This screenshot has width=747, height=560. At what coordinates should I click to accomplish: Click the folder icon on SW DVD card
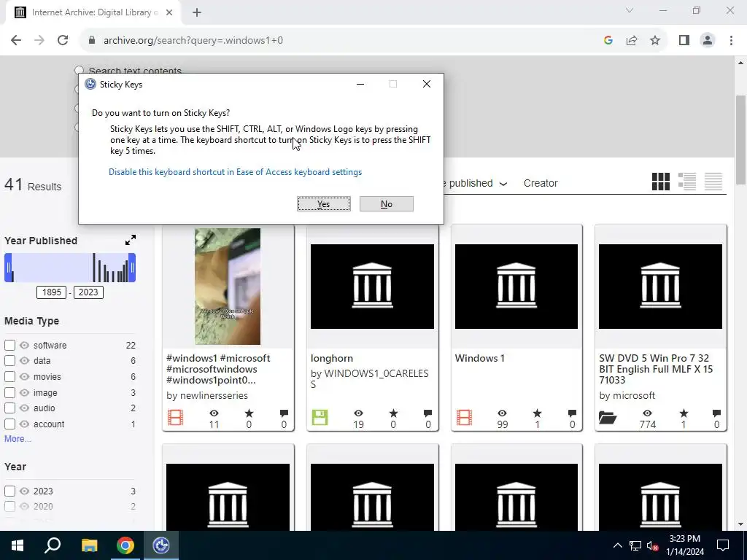click(608, 418)
